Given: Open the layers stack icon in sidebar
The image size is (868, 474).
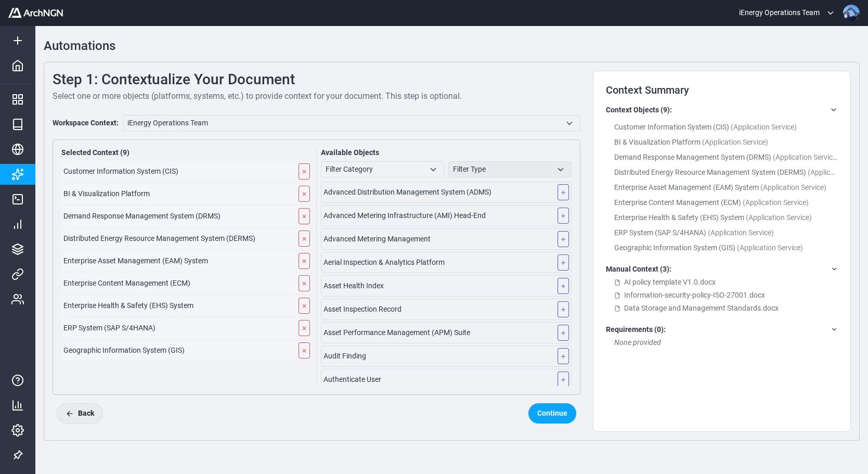Looking at the screenshot, I should point(18,249).
